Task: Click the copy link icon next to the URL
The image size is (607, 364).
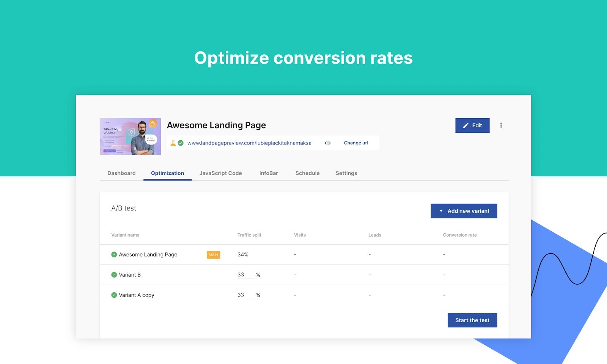Action: (x=327, y=143)
